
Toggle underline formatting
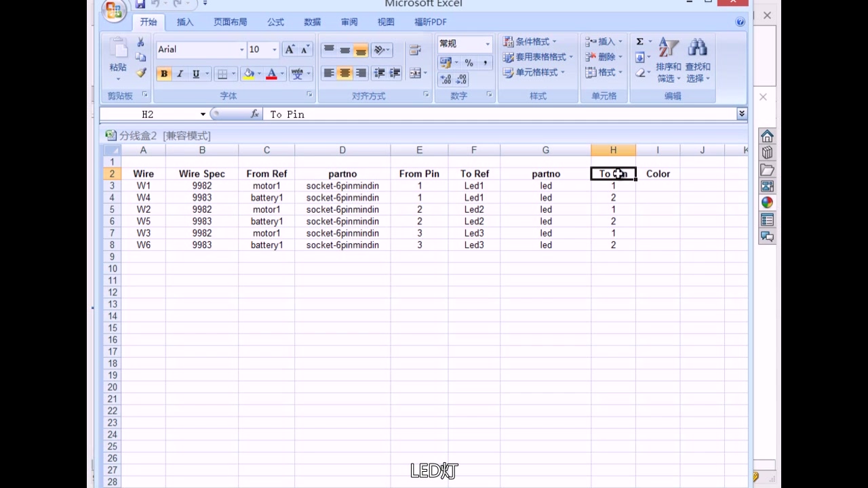196,74
